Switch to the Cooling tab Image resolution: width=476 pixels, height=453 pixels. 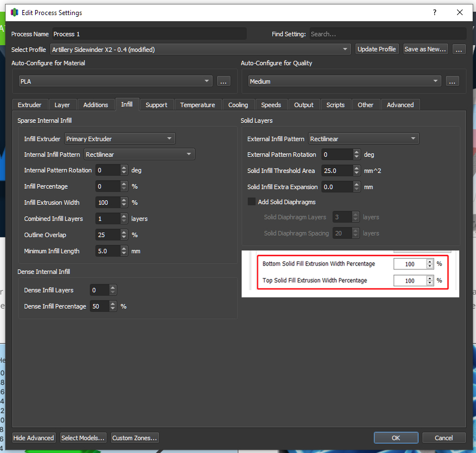coord(238,105)
